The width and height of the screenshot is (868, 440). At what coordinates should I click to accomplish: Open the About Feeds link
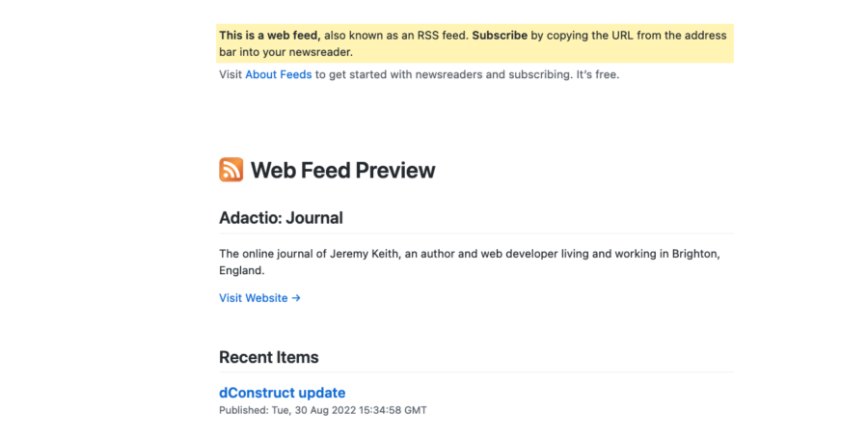[278, 74]
